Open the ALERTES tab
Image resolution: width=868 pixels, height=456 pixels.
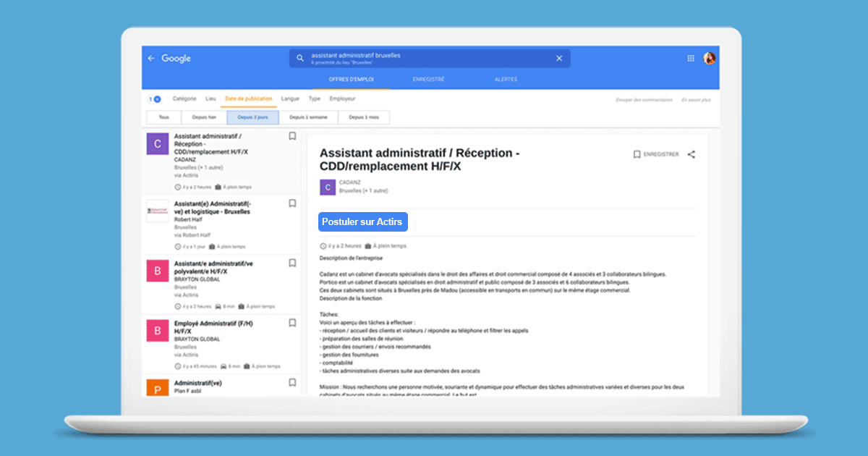pos(506,79)
